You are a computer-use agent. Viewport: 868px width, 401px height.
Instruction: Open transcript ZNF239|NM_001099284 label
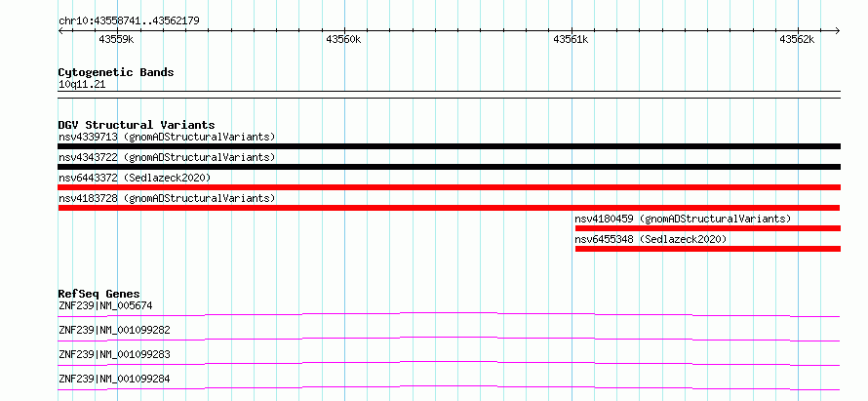(x=114, y=380)
